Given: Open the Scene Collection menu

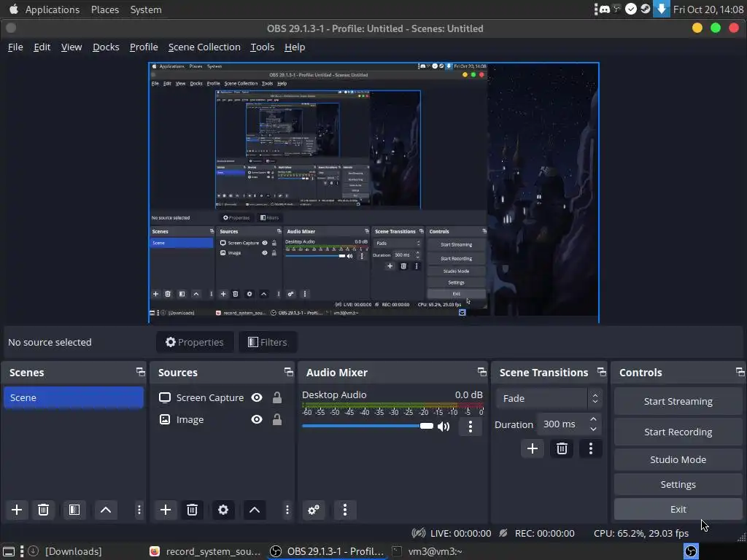Looking at the screenshot, I should tap(204, 47).
